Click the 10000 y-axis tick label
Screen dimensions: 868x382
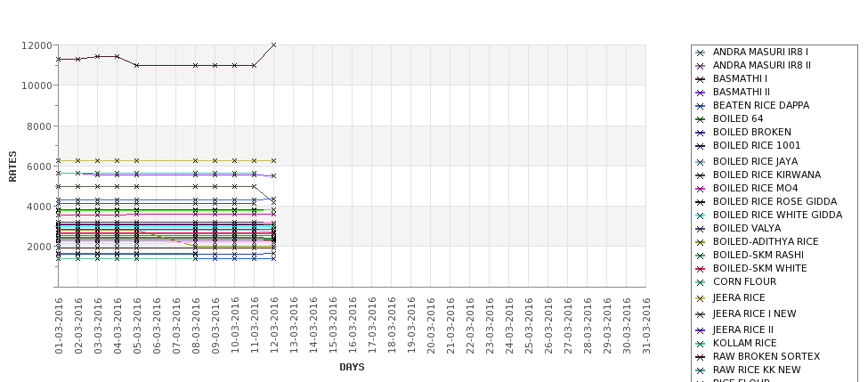click(x=37, y=85)
